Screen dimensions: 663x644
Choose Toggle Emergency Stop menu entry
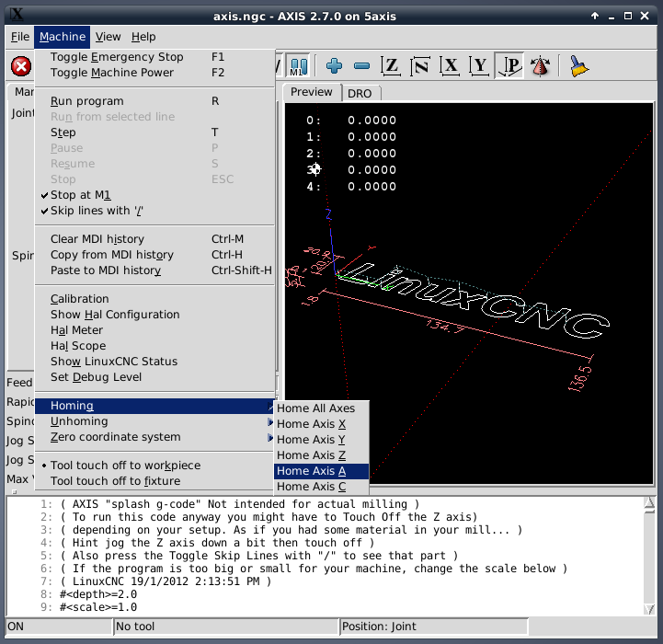pos(154,57)
